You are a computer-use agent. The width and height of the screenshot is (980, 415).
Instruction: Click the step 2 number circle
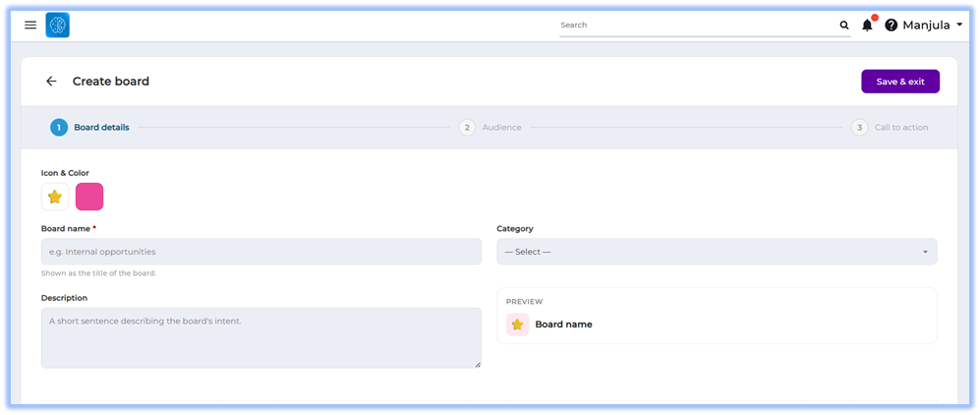(x=467, y=128)
